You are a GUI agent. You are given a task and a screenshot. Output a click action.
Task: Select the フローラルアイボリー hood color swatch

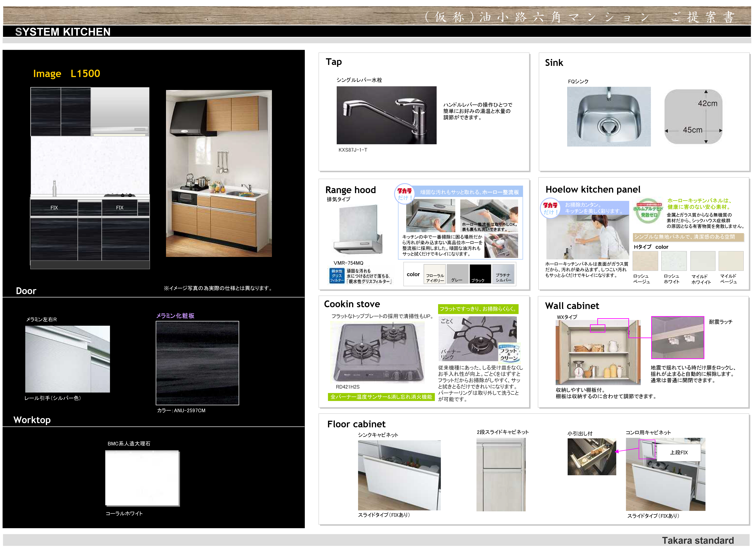[434, 274]
